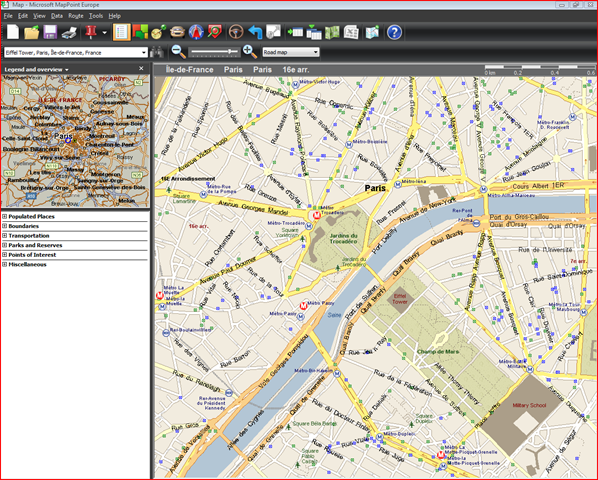Click the find nearby places magnifier icon
The height and width of the screenshot is (480, 598).
click(x=215, y=32)
